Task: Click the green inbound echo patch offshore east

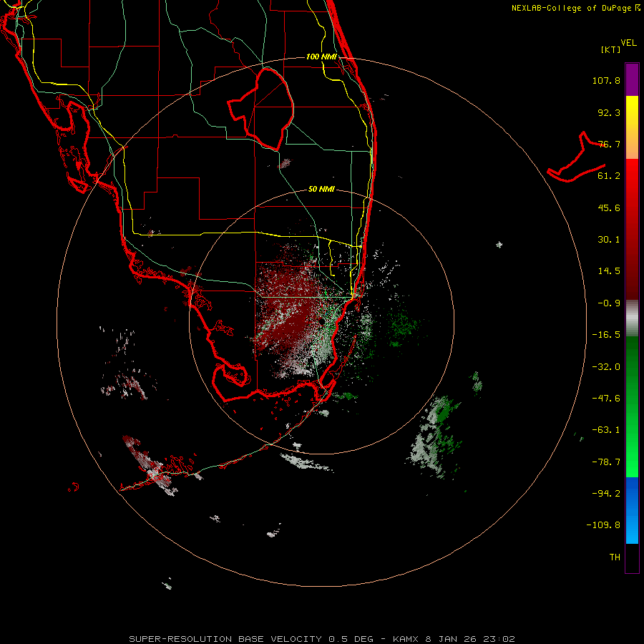Action: 401,326
